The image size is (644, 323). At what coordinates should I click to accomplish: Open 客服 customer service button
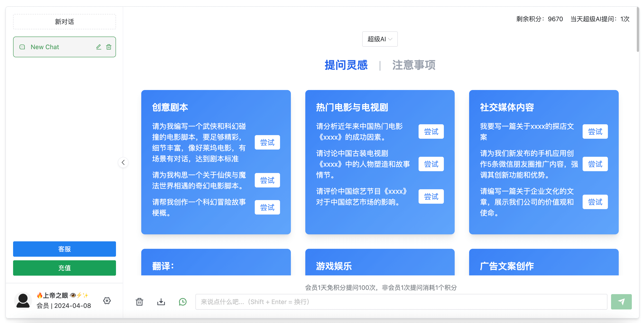tap(65, 249)
